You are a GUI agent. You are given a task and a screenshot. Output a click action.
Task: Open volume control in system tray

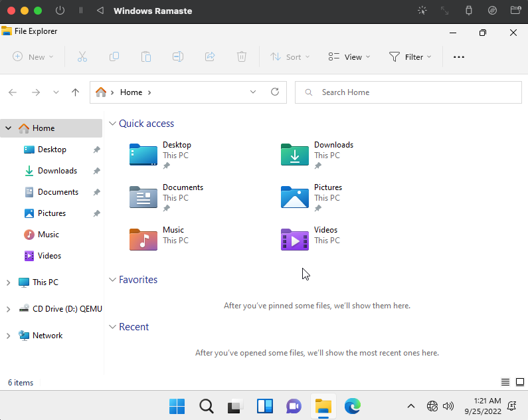coord(448,406)
